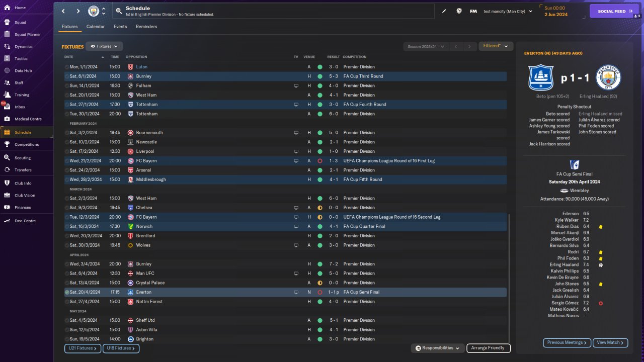Click the Luton club badge in the fixtures list
Image resolution: width=644 pixels, height=362 pixels.
coord(130,67)
